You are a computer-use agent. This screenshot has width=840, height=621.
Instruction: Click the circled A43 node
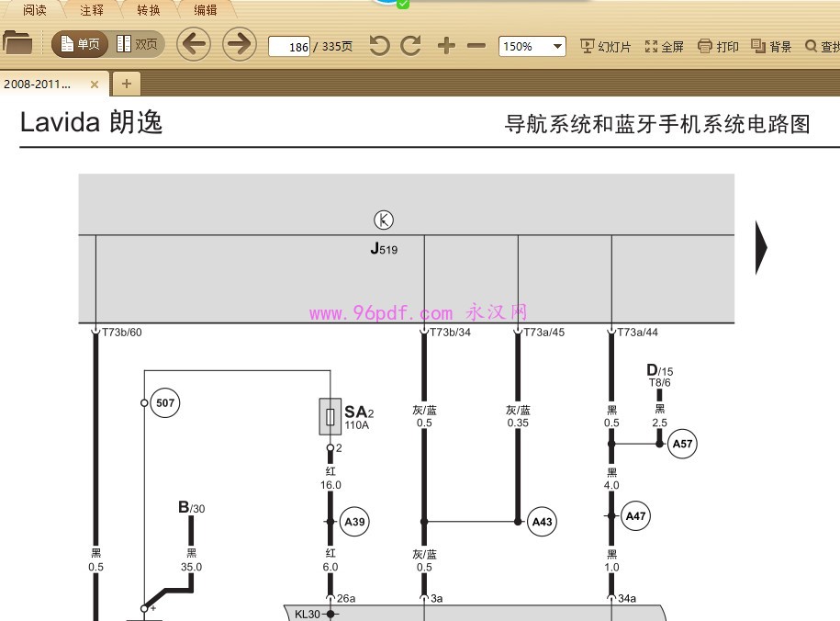[x=542, y=522]
